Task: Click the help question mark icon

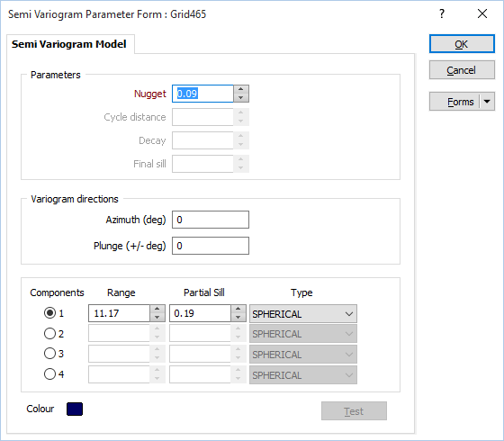Action: click(442, 13)
